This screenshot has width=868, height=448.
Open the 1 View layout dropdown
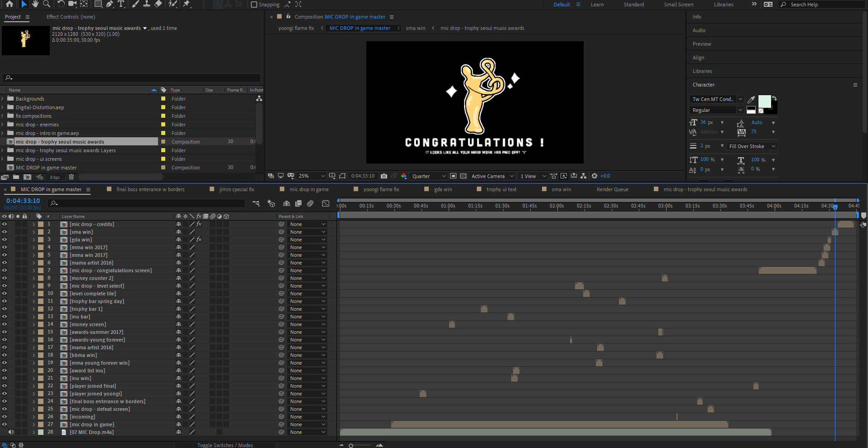tap(533, 176)
